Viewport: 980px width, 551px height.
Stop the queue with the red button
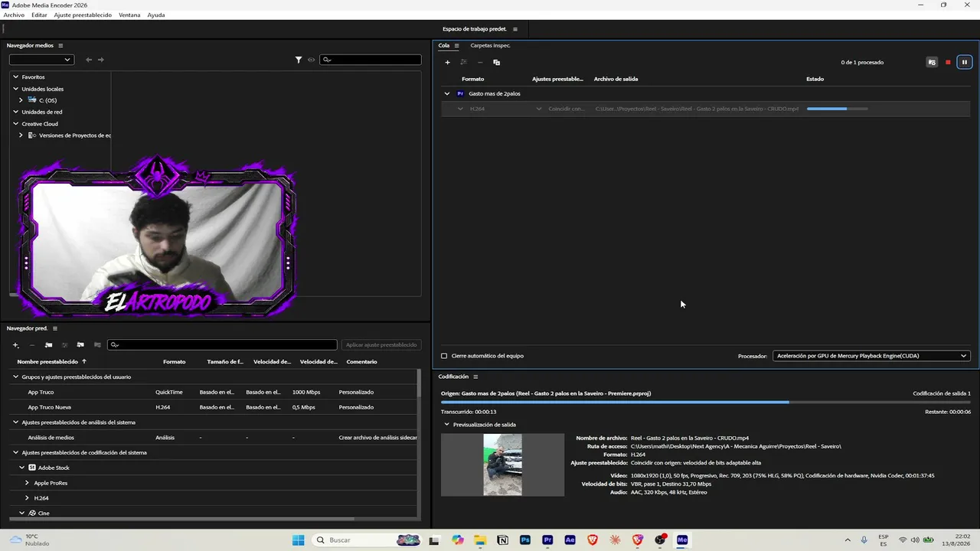[x=948, y=62]
